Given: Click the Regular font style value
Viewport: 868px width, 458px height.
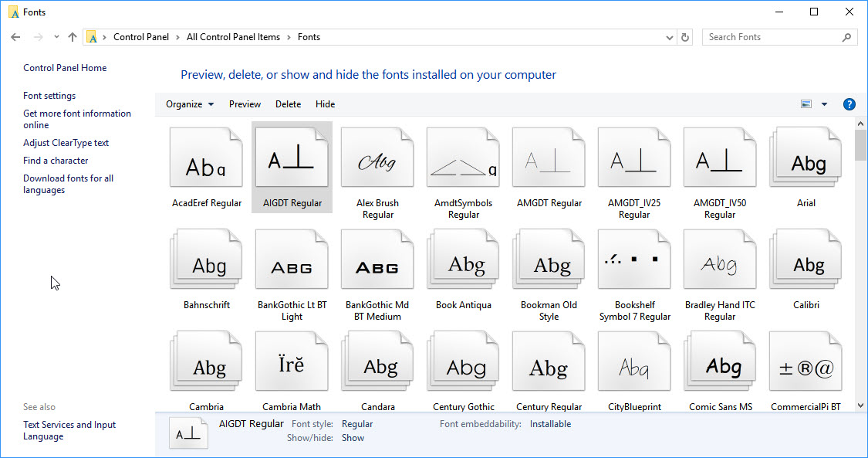Looking at the screenshot, I should (357, 424).
